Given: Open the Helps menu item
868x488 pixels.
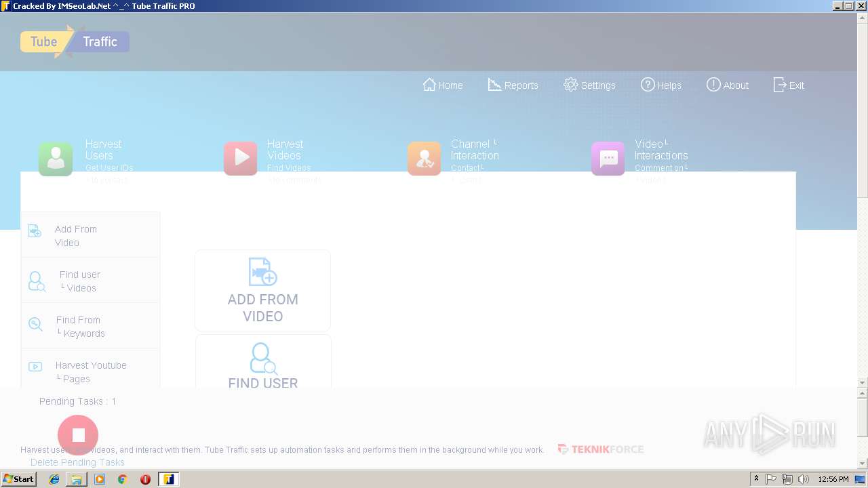Looking at the screenshot, I should [661, 85].
